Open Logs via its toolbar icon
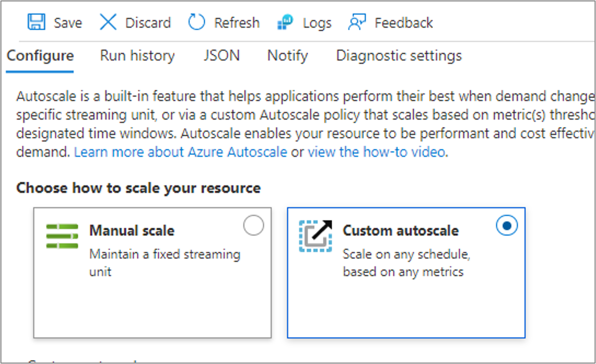Viewport: 596px width, 364px height. [285, 22]
